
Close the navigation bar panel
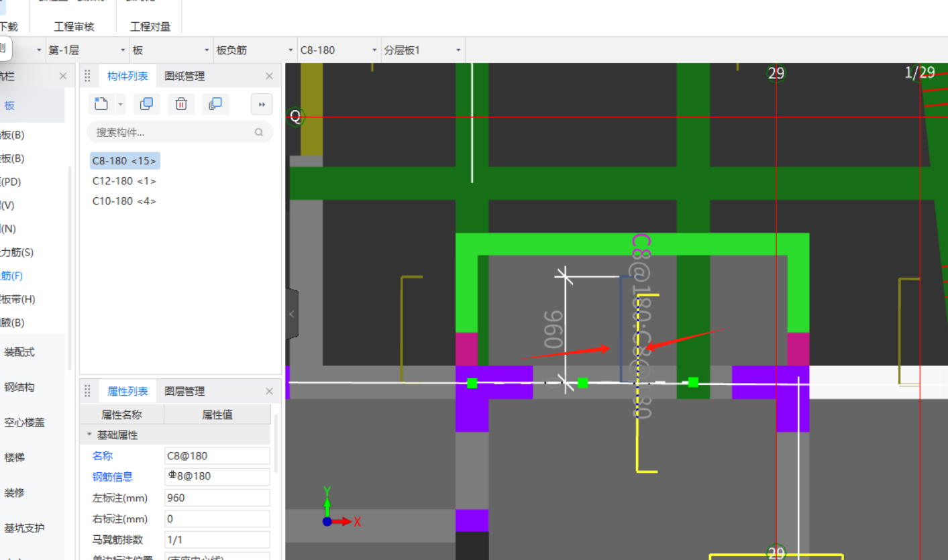pos(63,76)
